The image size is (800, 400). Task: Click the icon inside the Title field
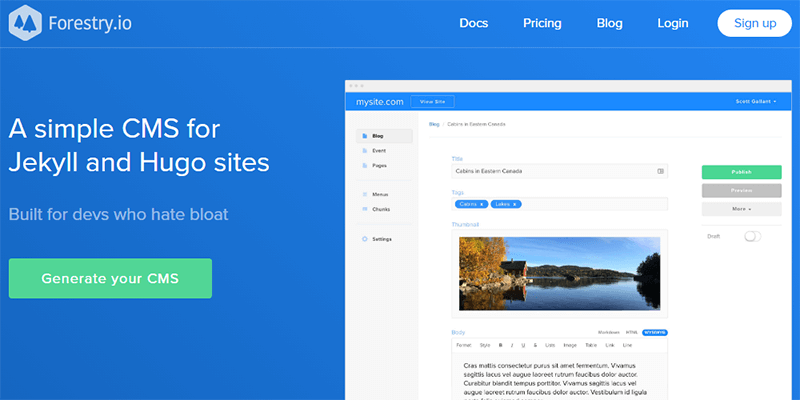tap(660, 171)
